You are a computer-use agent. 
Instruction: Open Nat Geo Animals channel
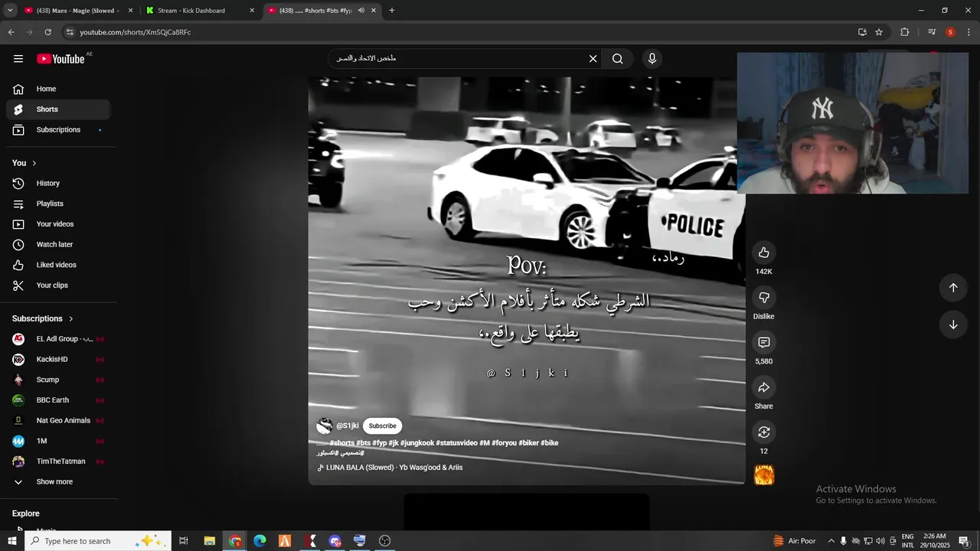coord(58,421)
